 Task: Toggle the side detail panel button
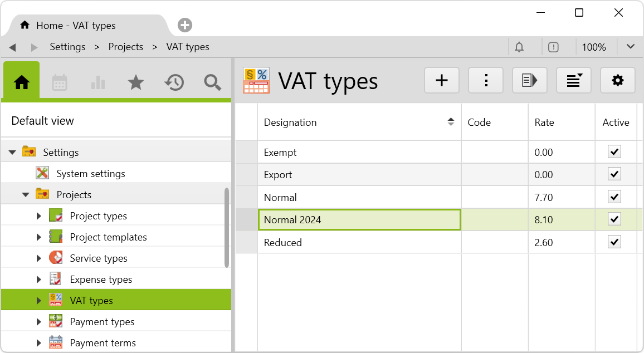coord(529,81)
